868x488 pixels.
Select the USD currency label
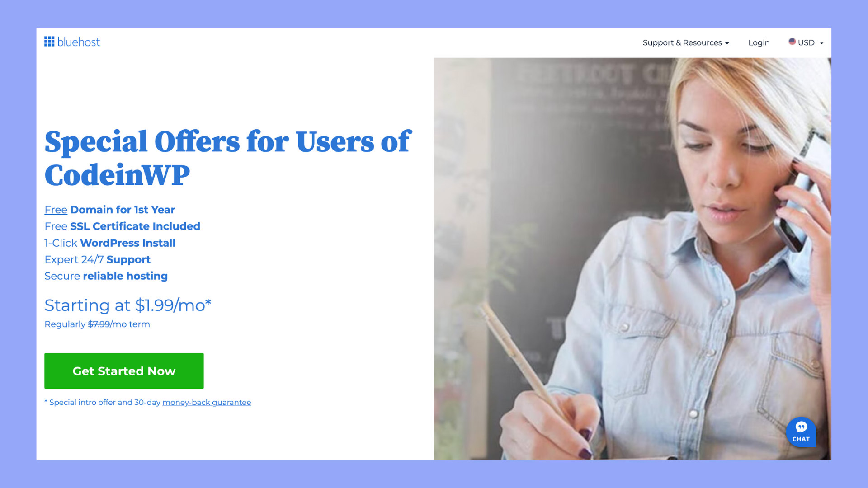(x=806, y=42)
